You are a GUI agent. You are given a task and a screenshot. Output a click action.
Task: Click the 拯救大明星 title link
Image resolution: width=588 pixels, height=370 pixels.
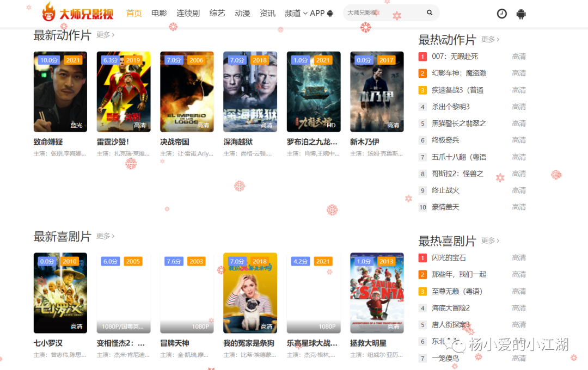pos(368,343)
